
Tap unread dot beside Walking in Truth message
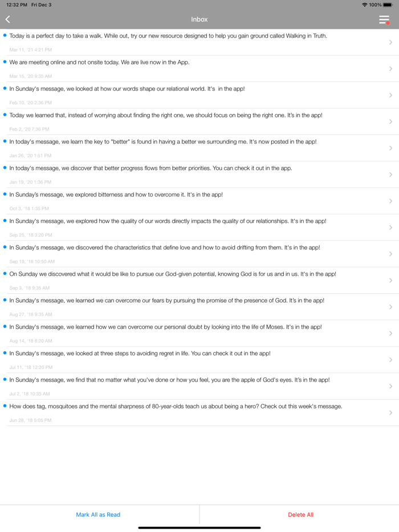pyautogui.click(x=5, y=35)
